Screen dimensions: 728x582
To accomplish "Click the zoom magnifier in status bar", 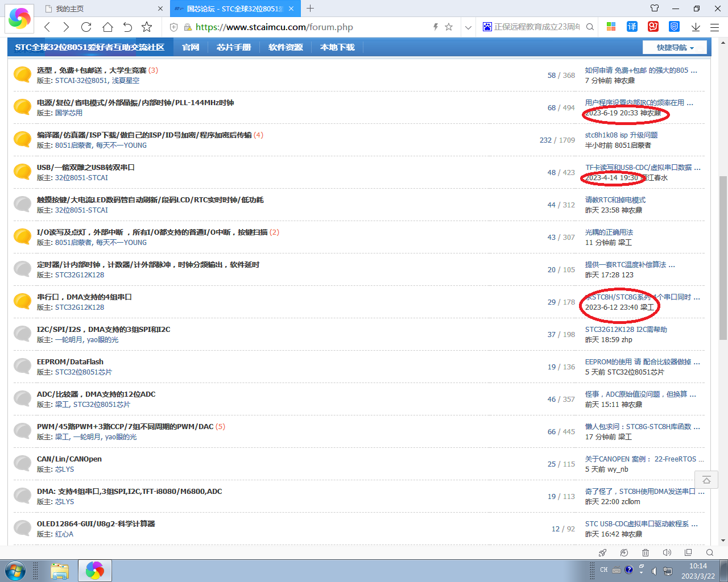I will tap(710, 552).
